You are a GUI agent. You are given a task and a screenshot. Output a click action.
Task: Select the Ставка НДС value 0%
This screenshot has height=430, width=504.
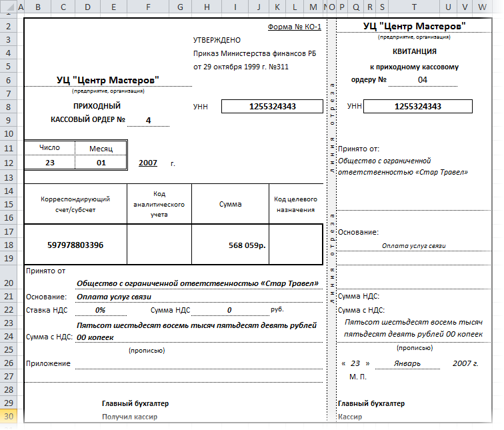point(101,310)
